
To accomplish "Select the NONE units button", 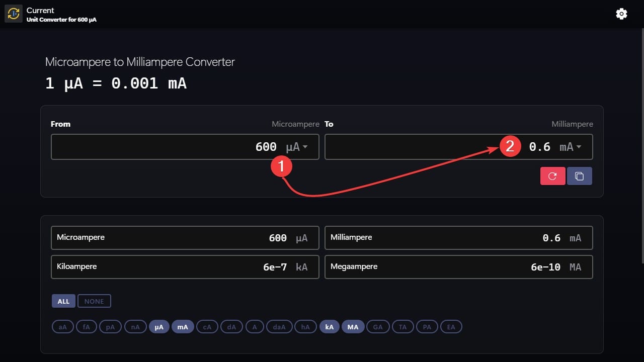I will click(94, 301).
